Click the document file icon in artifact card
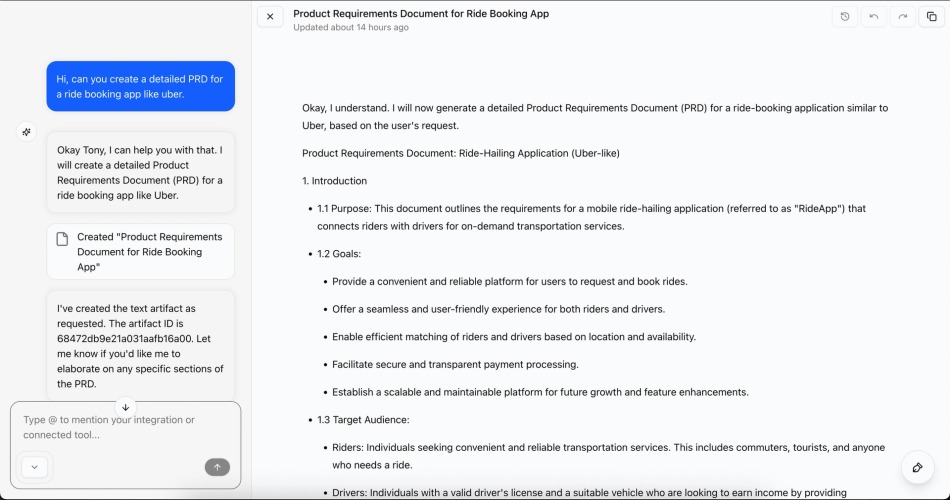 [x=62, y=239]
